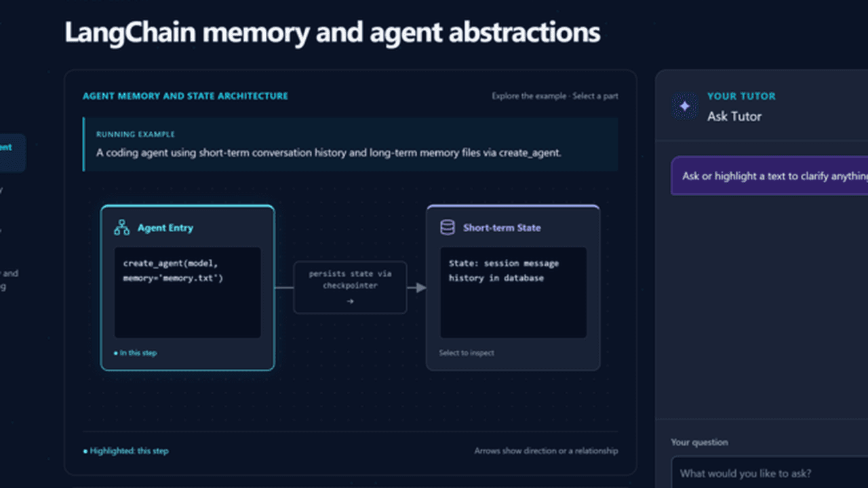Click the create_agent(model, memory='memory.txt') code block
Screen dimensions: 868x488
(x=188, y=292)
